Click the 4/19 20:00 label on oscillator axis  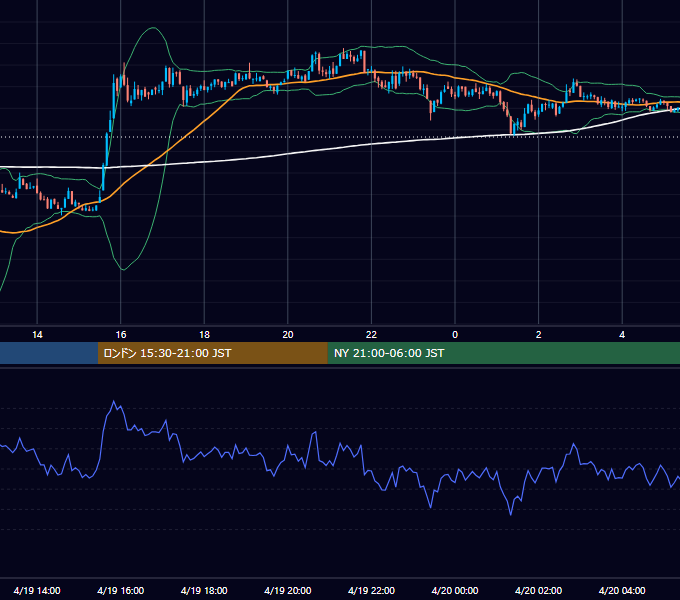click(x=288, y=590)
